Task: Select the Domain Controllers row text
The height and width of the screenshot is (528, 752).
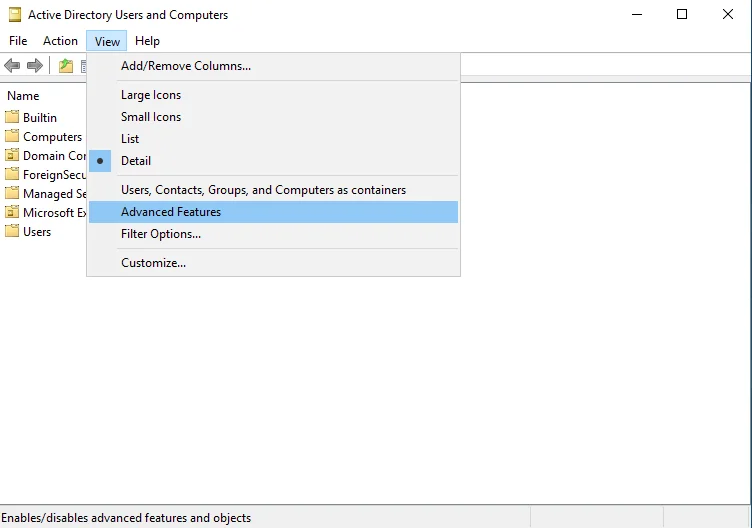Action: pyautogui.click(x=55, y=155)
